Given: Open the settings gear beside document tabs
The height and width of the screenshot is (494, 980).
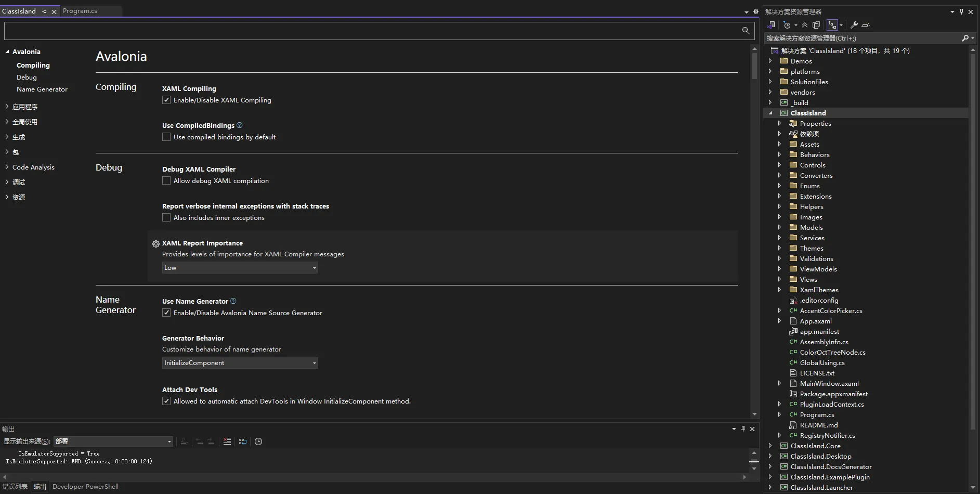Looking at the screenshot, I should pos(756,11).
